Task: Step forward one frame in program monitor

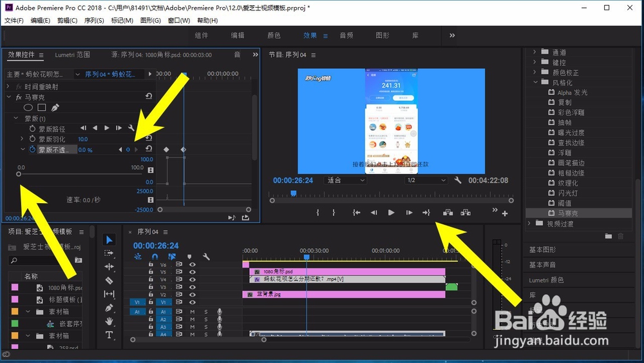Action: point(409,213)
